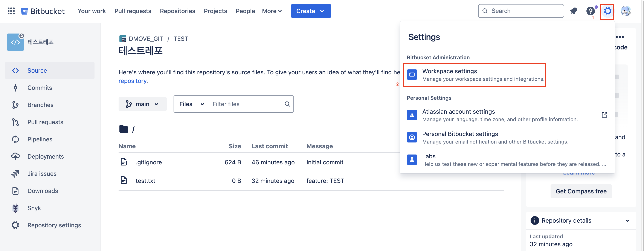
Task: Expand the More navigation menu
Action: (x=272, y=11)
